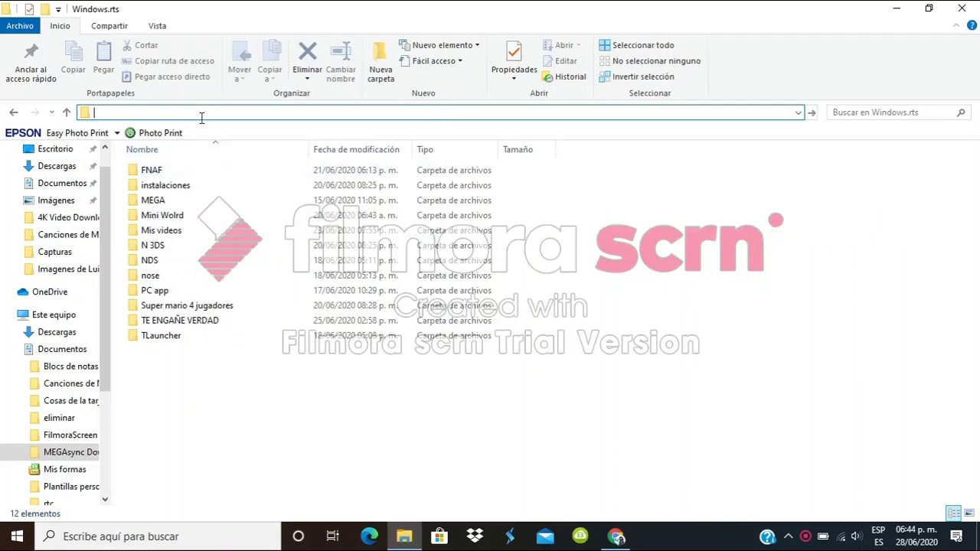Viewport: 980px width, 551px height.
Task: Click in the address bar field
Action: point(440,112)
